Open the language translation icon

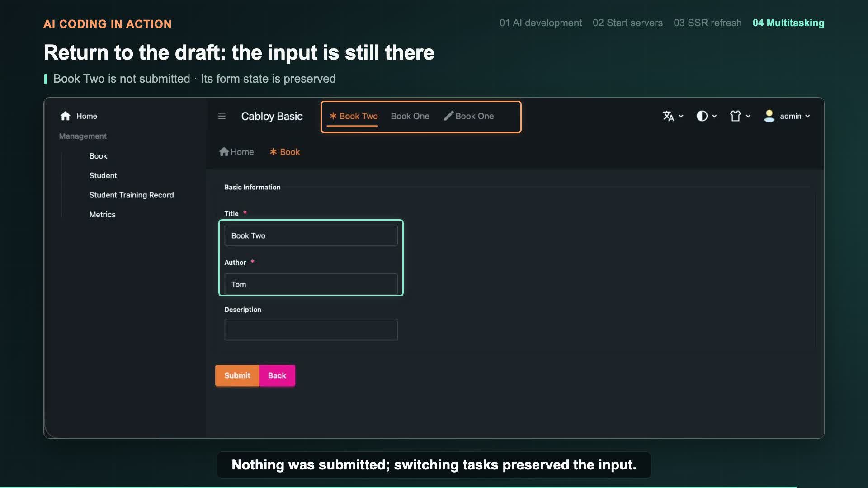pyautogui.click(x=668, y=116)
